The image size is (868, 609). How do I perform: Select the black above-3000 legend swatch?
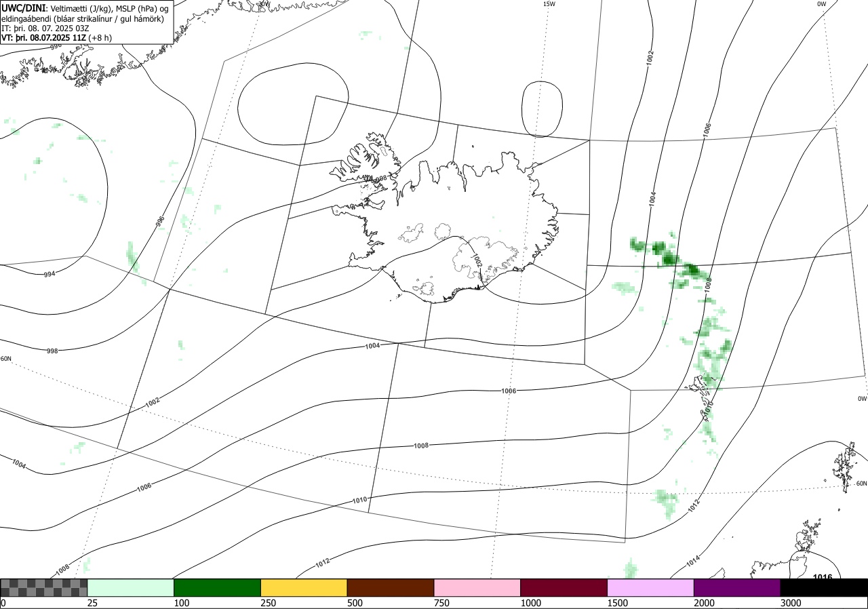[824, 587]
